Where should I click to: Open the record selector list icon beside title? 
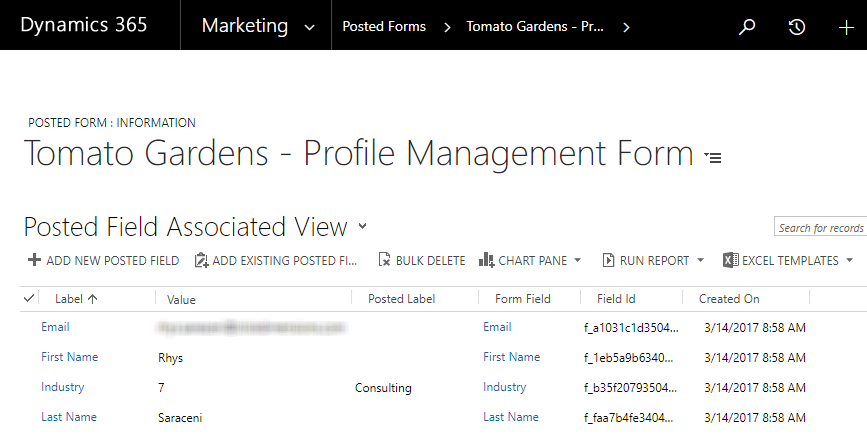pyautogui.click(x=713, y=158)
